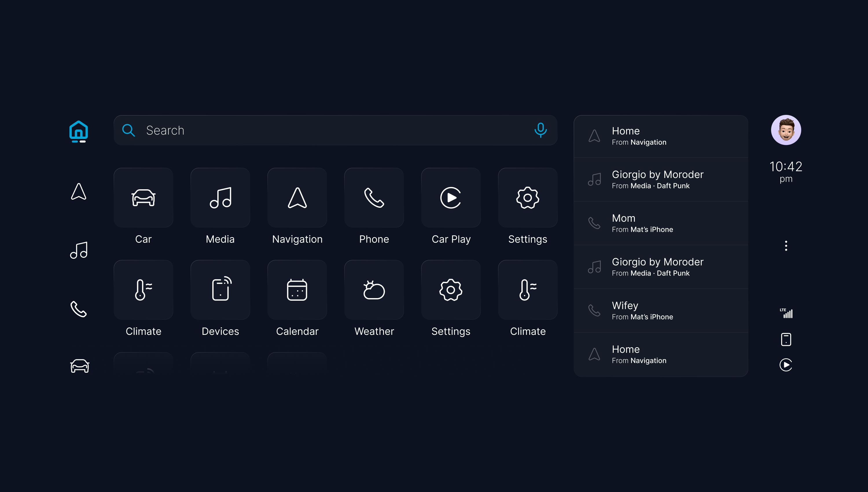Select the first Giorgio by Moroder suggestion

coord(661,179)
